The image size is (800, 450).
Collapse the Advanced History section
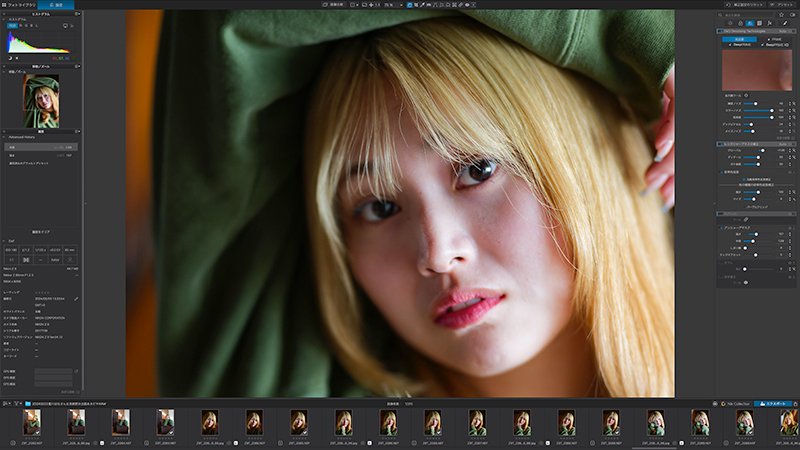pyautogui.click(x=4, y=137)
